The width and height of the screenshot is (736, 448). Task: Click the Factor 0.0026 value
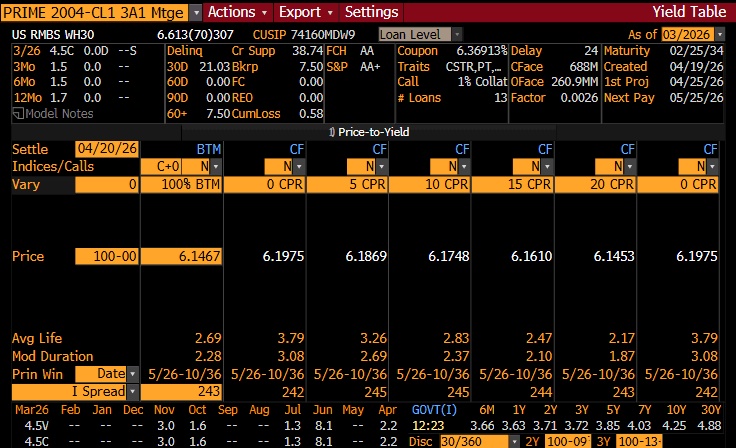click(x=579, y=98)
